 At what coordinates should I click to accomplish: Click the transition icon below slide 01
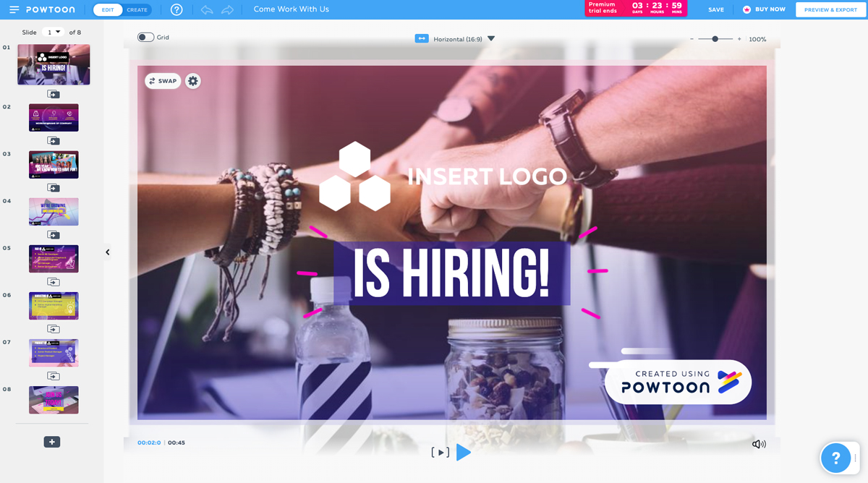pyautogui.click(x=54, y=94)
